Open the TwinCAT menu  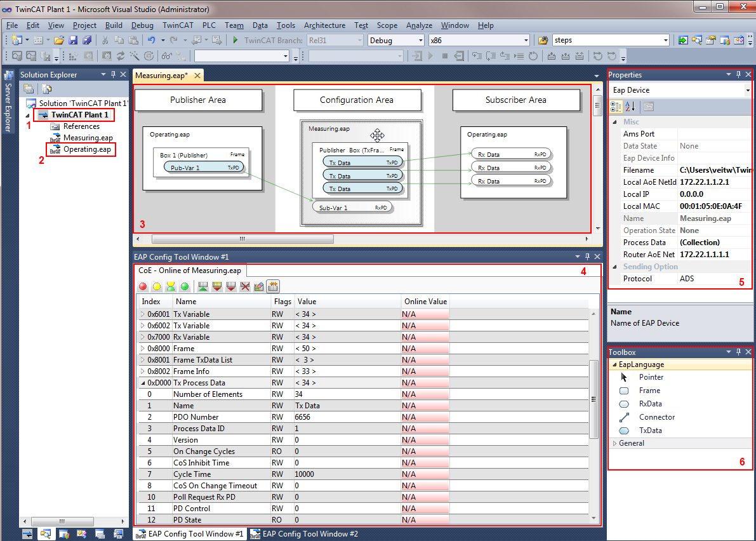click(178, 25)
